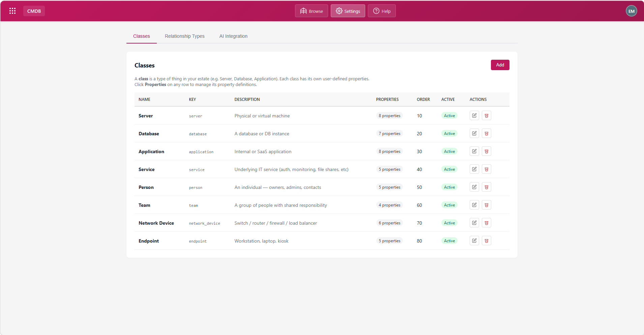Delete the Application class
The height and width of the screenshot is (335, 644).
pyautogui.click(x=487, y=151)
